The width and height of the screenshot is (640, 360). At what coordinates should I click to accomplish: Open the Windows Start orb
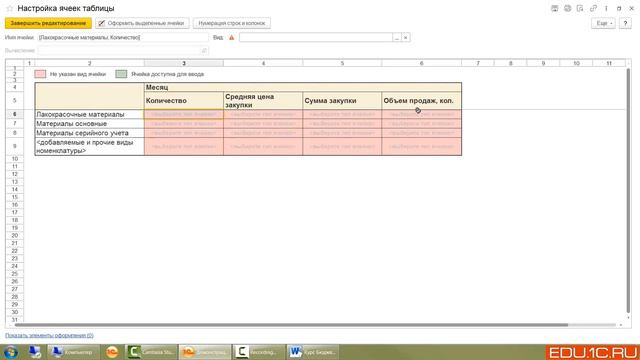(11, 352)
